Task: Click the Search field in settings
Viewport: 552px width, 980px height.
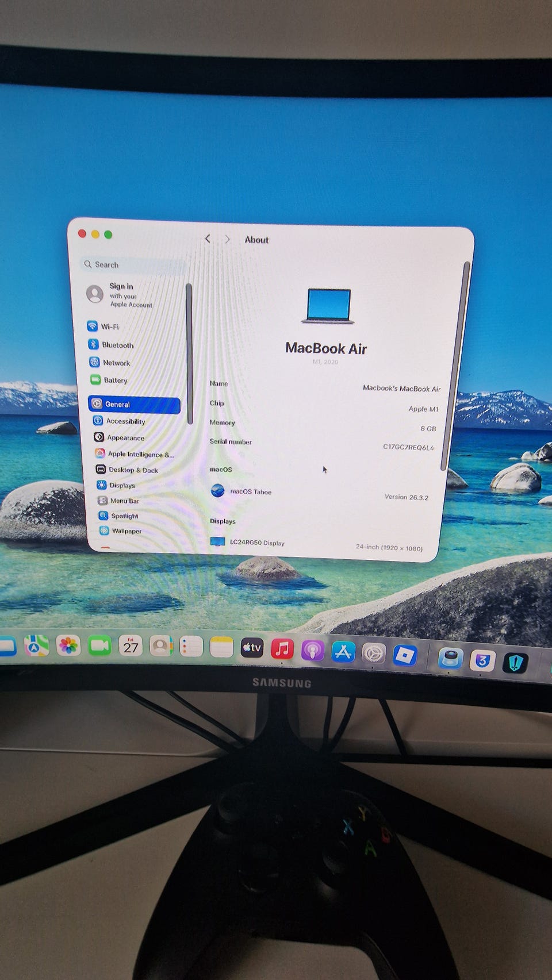Action: click(x=133, y=265)
